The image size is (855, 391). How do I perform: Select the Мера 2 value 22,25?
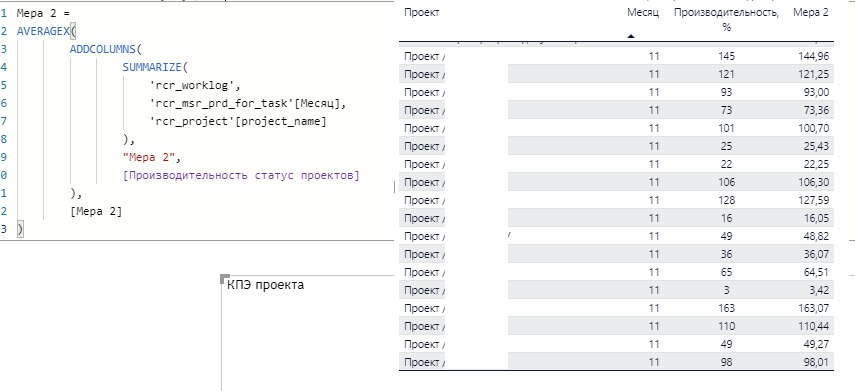pyautogui.click(x=817, y=164)
